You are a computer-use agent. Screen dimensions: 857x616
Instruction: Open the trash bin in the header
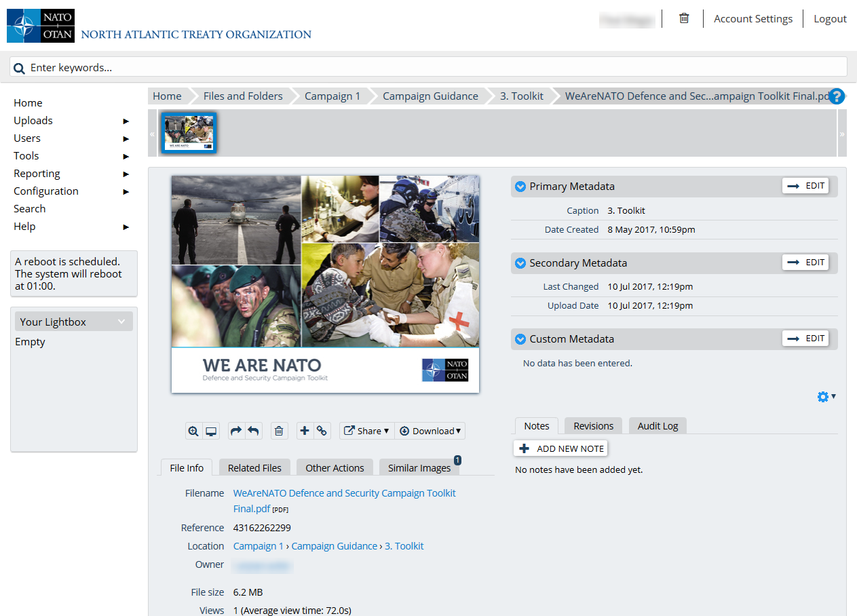684,18
